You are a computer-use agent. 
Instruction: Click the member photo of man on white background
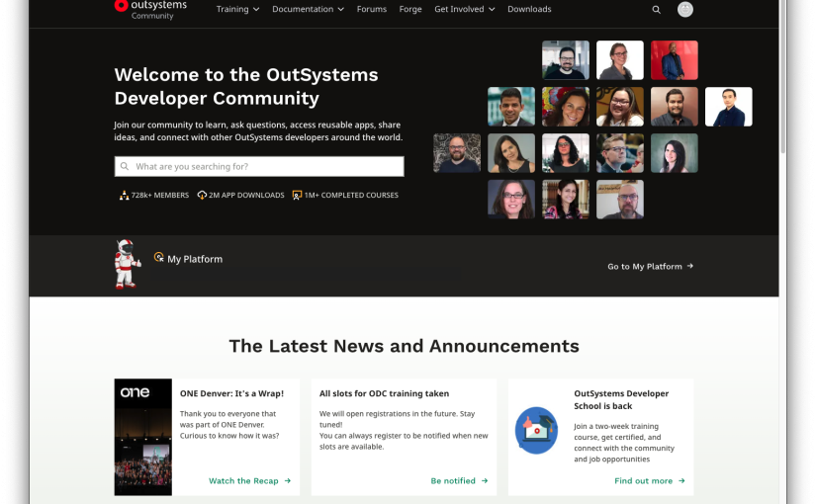(x=728, y=107)
